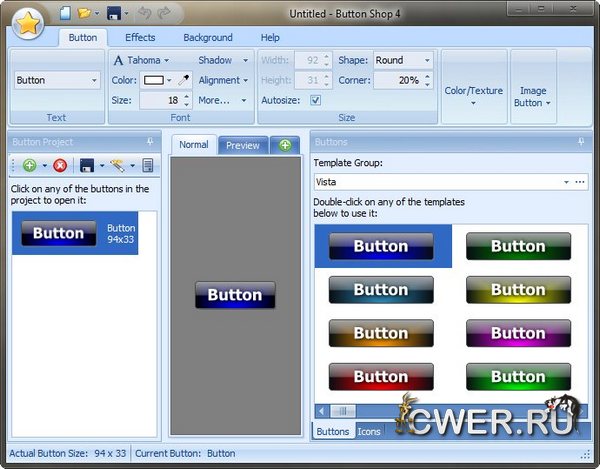The width and height of the screenshot is (600, 469).
Task: Switch to the Effects ribbon tab
Action: [x=140, y=38]
